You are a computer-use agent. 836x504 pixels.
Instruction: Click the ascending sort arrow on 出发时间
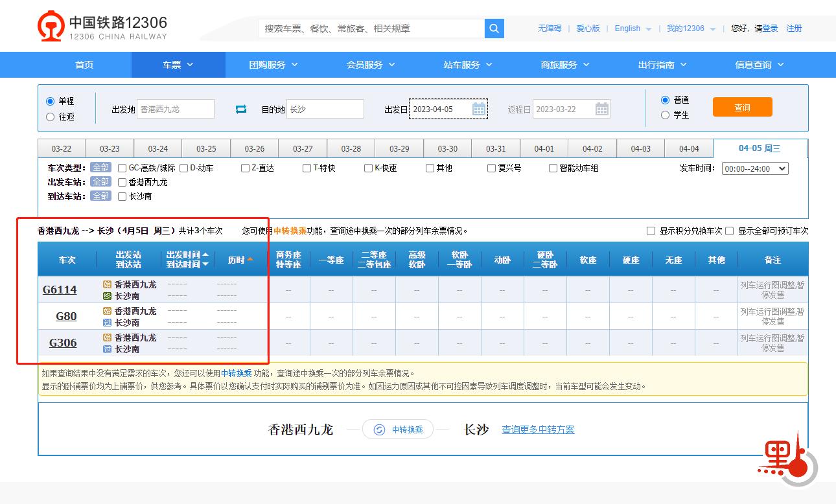205,255
